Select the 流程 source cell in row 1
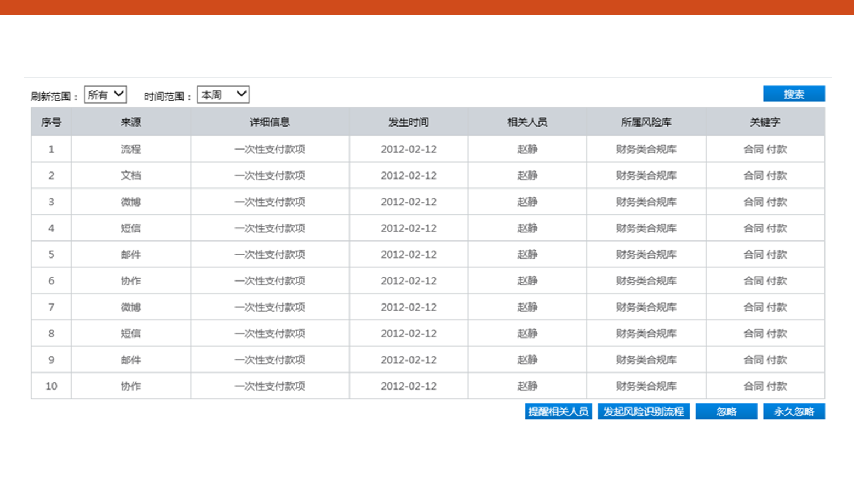854x504 pixels. coord(131,149)
